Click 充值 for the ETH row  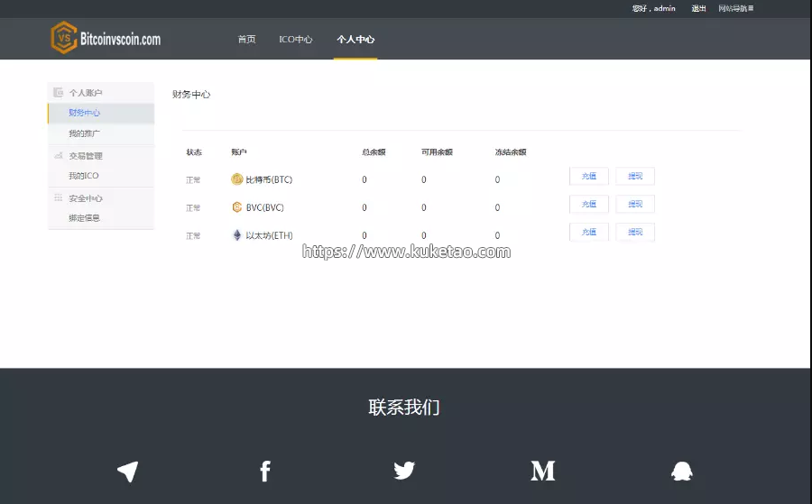(x=589, y=232)
